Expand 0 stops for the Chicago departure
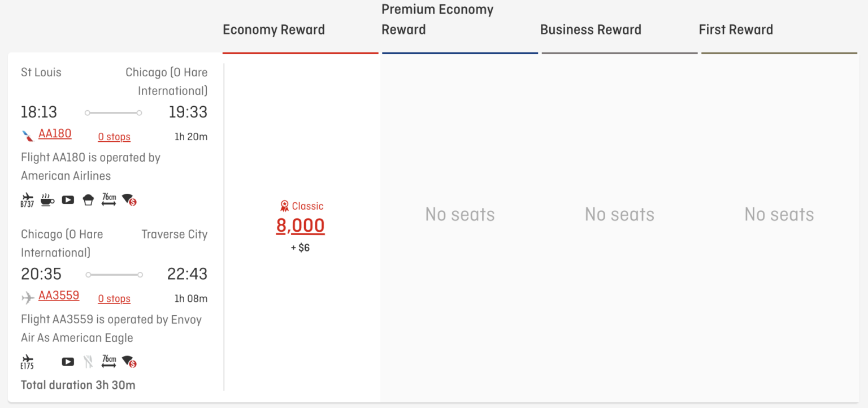The image size is (868, 408). pos(114,298)
